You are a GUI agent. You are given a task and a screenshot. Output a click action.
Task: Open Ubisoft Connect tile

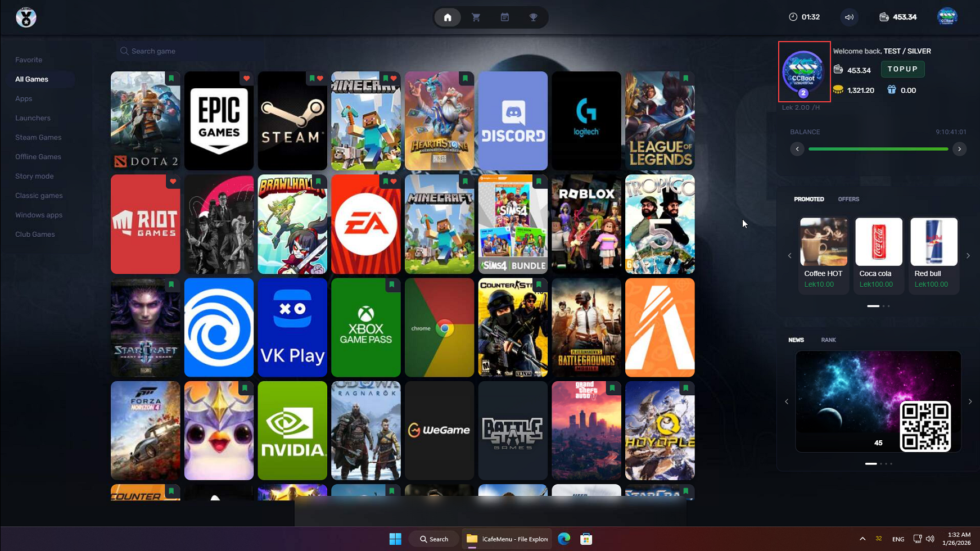(x=219, y=327)
